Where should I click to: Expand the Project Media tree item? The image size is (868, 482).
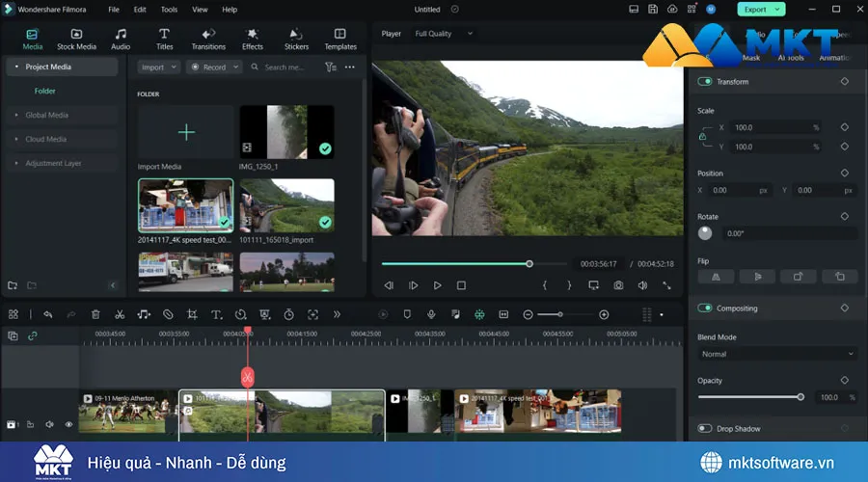pyautogui.click(x=16, y=67)
